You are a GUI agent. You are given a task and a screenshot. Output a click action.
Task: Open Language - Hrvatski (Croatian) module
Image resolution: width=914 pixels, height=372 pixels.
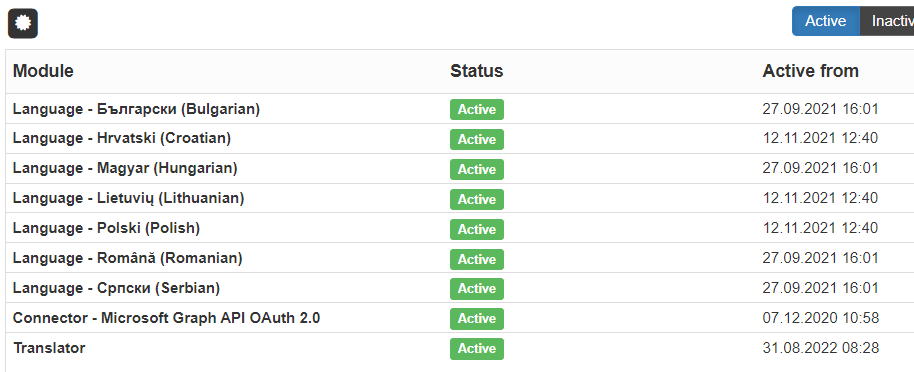[x=122, y=139]
